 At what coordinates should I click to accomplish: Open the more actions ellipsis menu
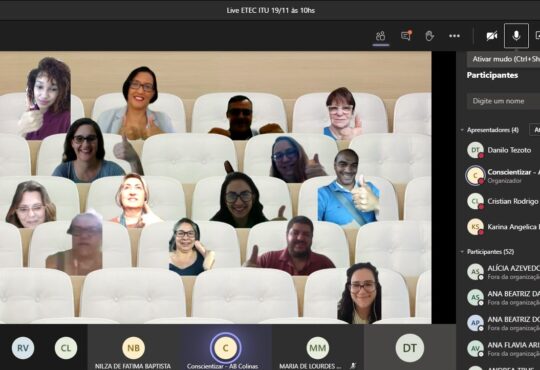click(x=454, y=36)
